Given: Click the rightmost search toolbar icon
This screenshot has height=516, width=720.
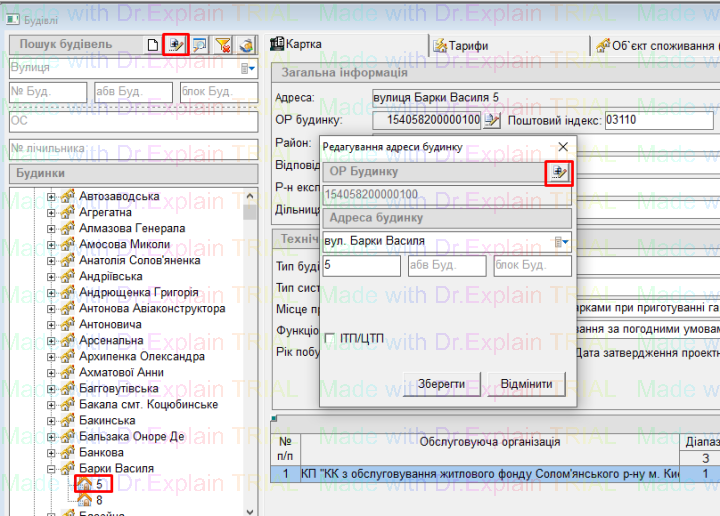Looking at the screenshot, I should point(246,45).
